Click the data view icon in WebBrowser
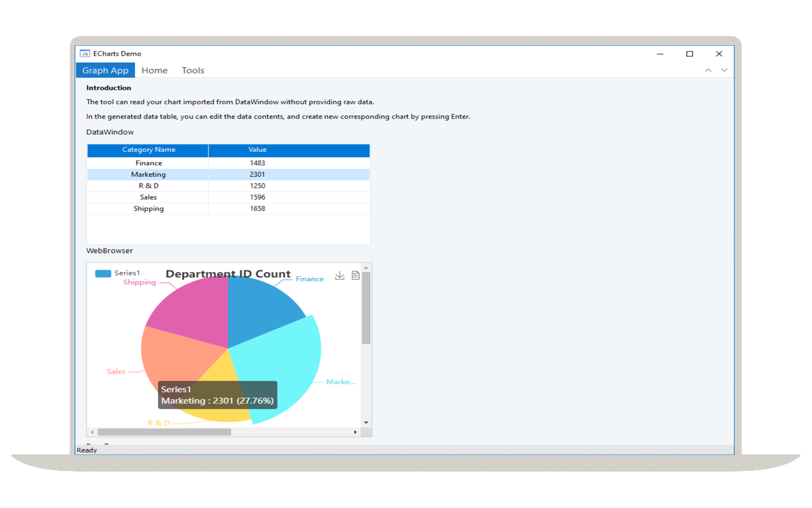 coord(356,275)
